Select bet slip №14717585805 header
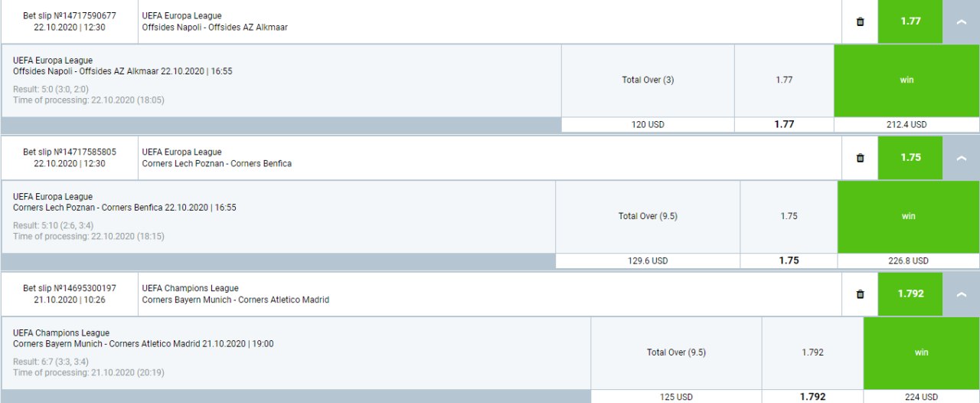Screen dimensions: 980x403 point(70,158)
